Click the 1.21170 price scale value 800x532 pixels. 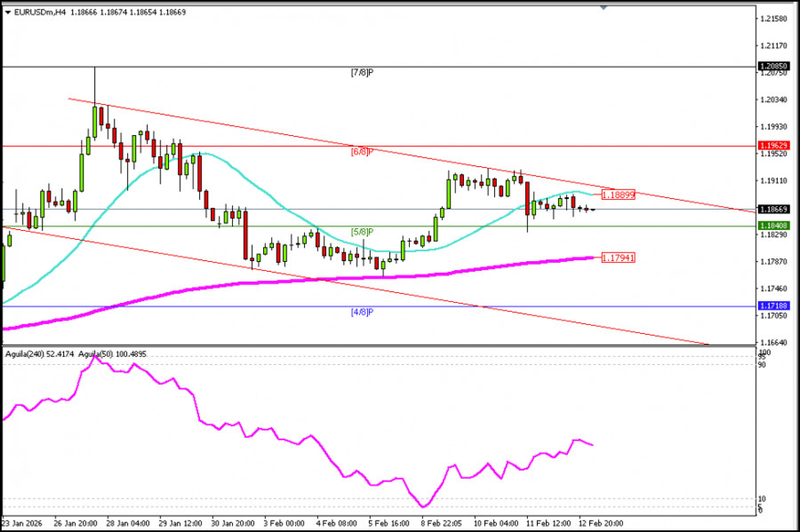point(774,46)
